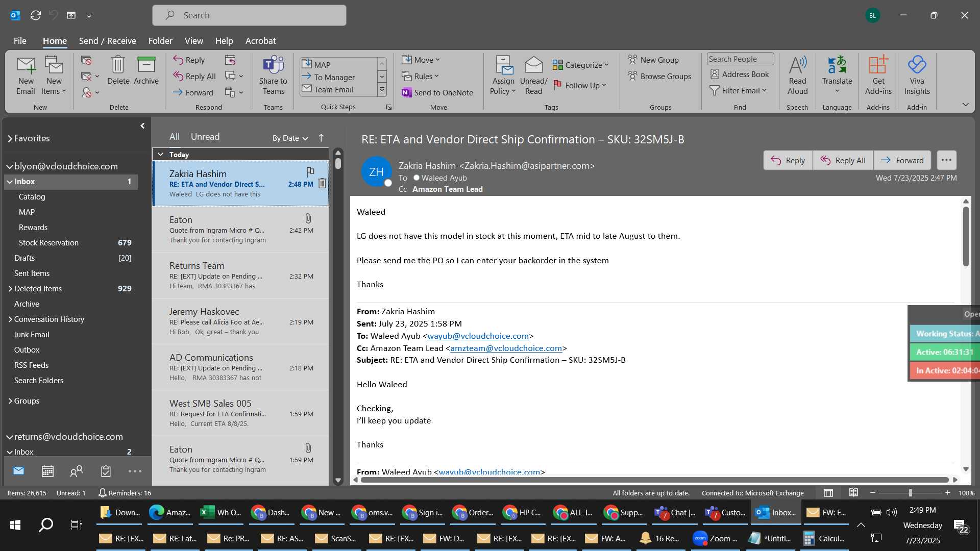Image resolution: width=980 pixels, height=551 pixels.
Task: Switch to People view in navigation bar
Action: pos(77,471)
